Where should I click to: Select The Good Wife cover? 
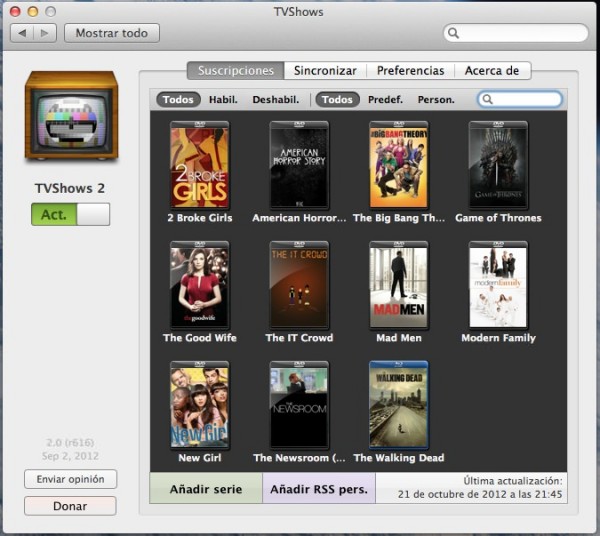pyautogui.click(x=199, y=285)
